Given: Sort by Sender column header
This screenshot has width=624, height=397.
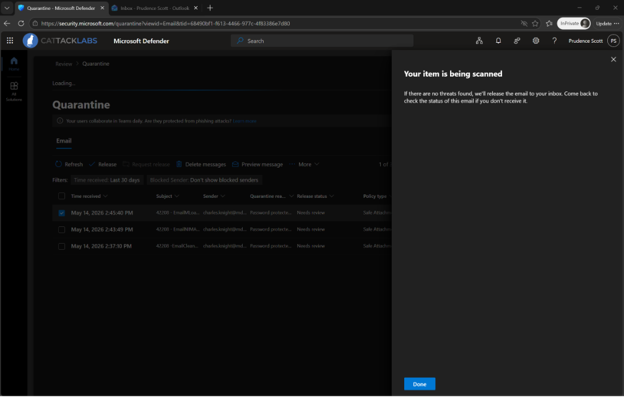Looking at the screenshot, I should pyautogui.click(x=214, y=196).
